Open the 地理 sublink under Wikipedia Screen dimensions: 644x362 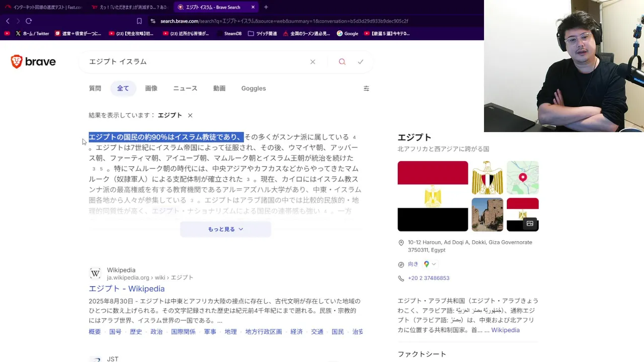[x=230, y=332]
